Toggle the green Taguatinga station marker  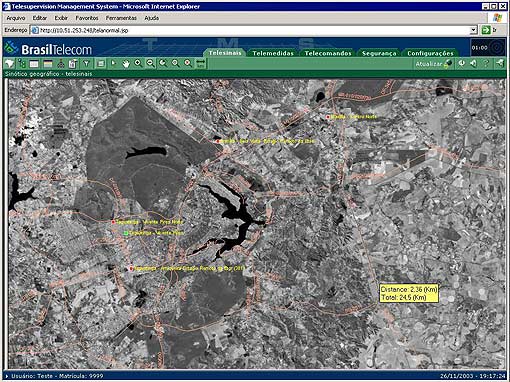[126, 233]
